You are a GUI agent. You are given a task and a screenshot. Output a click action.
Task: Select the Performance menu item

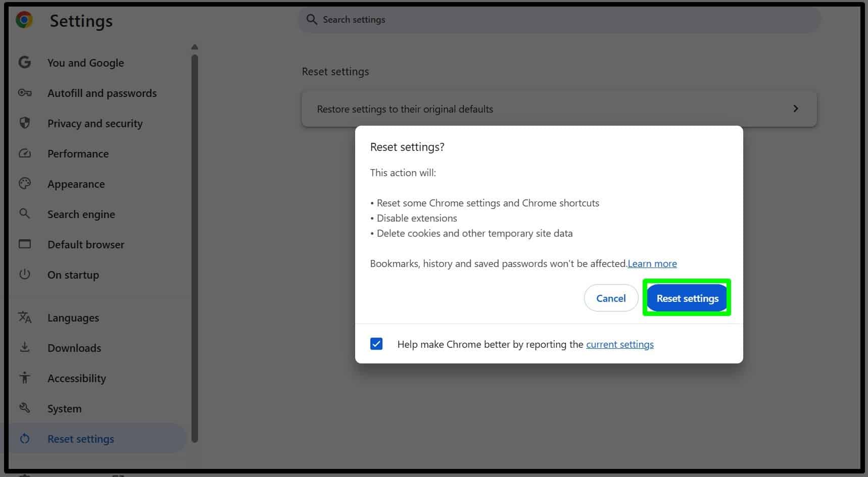pyautogui.click(x=78, y=153)
